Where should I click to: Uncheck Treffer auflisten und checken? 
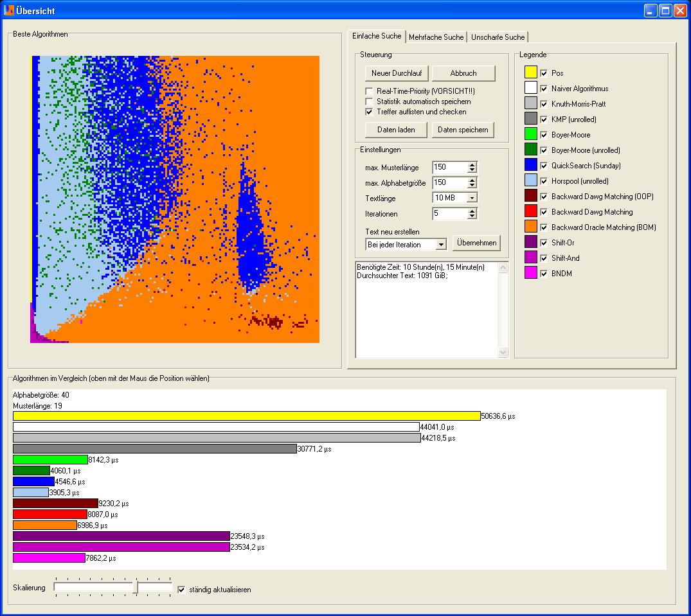click(369, 112)
